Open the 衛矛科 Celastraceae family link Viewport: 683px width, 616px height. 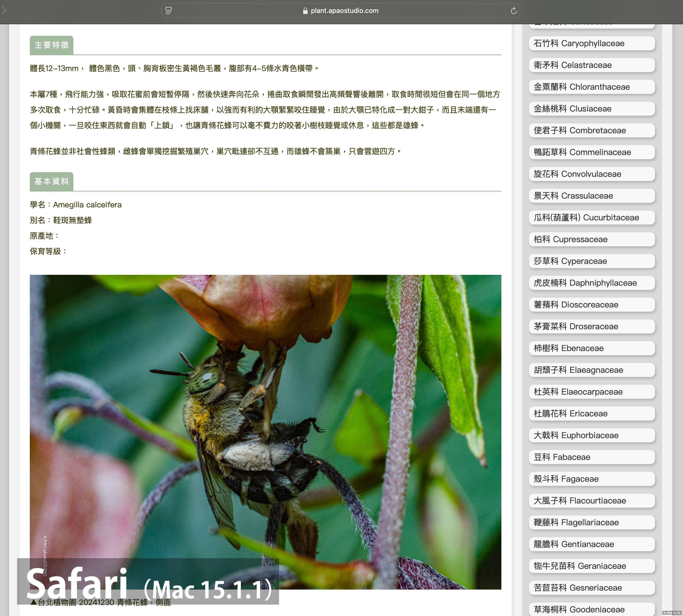(x=592, y=65)
